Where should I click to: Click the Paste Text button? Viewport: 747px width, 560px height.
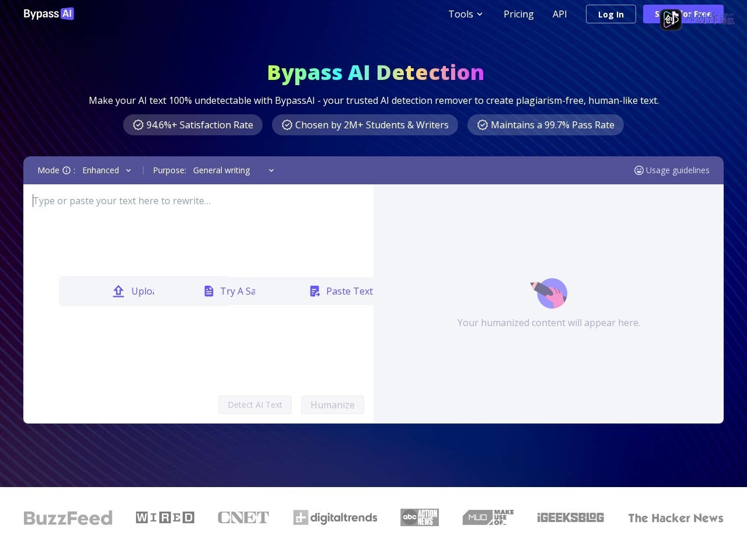click(x=341, y=291)
